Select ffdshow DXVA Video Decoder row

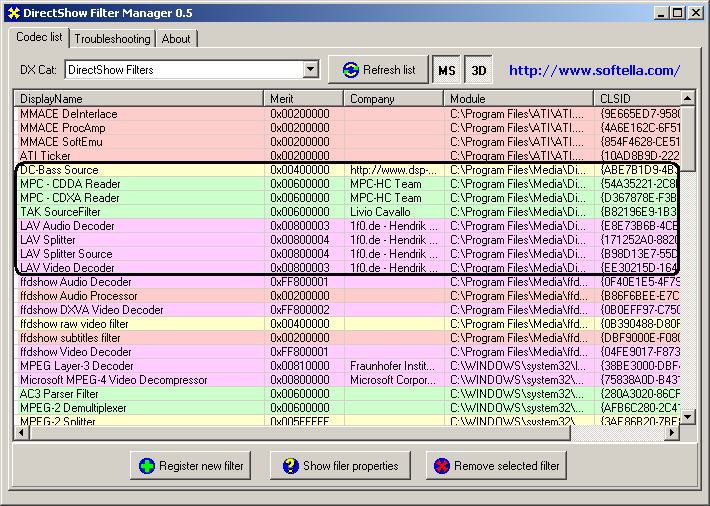347,310
